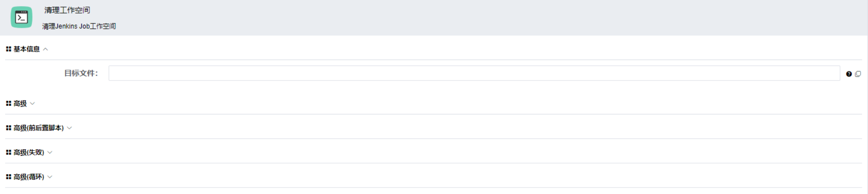Click the 清理工作空间 title text

(67, 10)
